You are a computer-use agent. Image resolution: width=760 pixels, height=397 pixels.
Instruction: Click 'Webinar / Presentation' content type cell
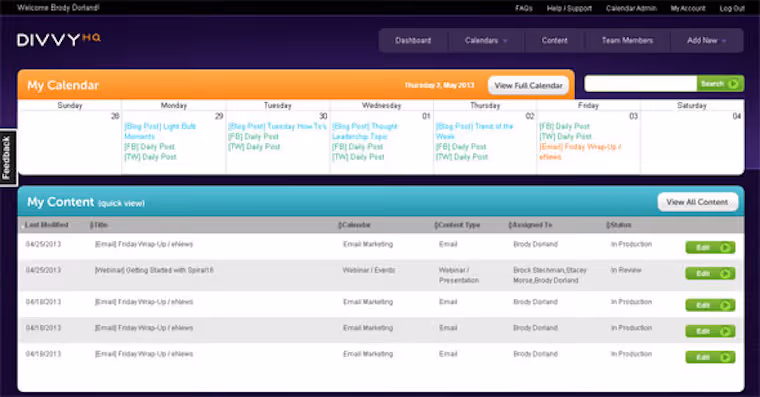(x=459, y=275)
